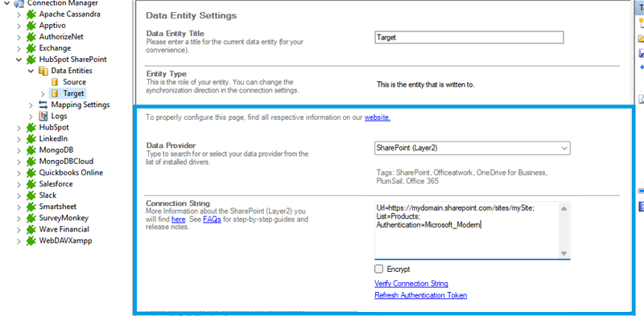This screenshot has height=316, width=644.
Task: Expand the Salesforce connection
Action: 19,184
